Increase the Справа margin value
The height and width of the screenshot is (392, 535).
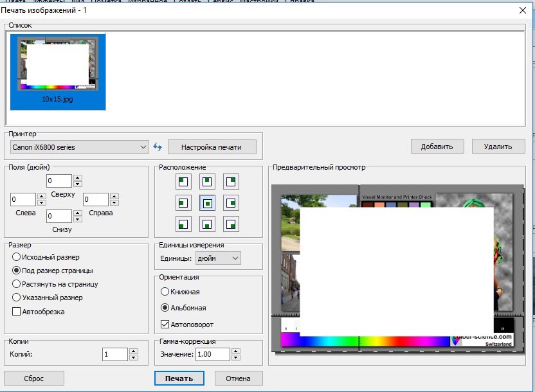click(x=114, y=197)
